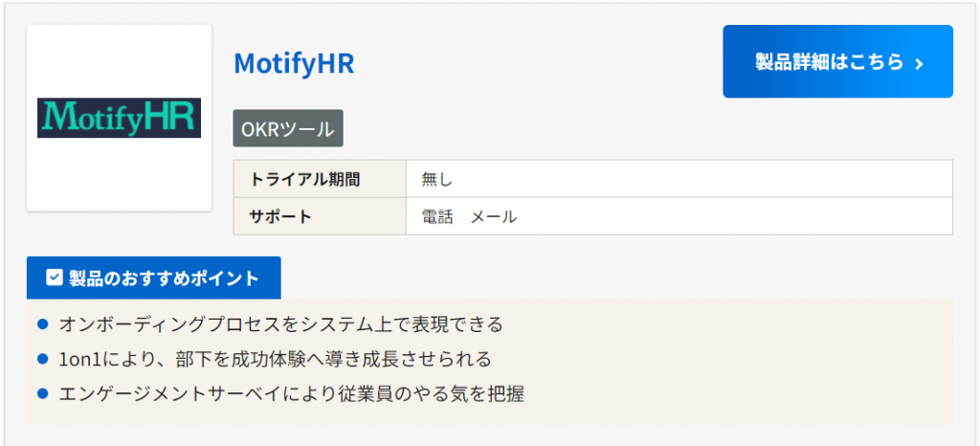Open the MotifyHR product title link
This screenshot has height=446, width=980.
294,63
